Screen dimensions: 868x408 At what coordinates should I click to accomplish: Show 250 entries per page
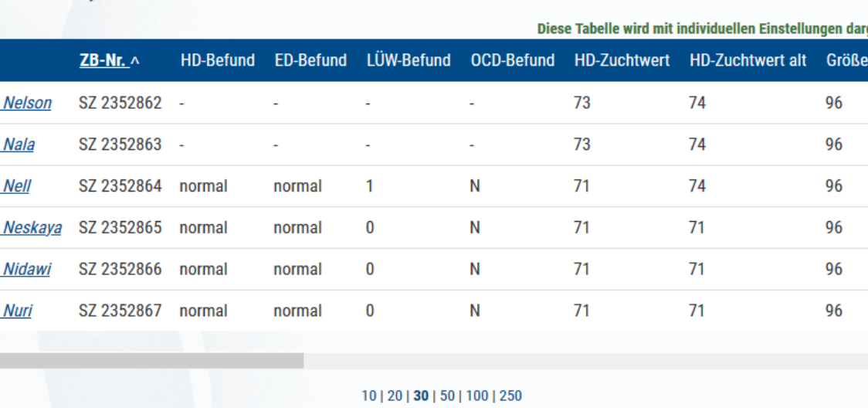pyautogui.click(x=510, y=396)
